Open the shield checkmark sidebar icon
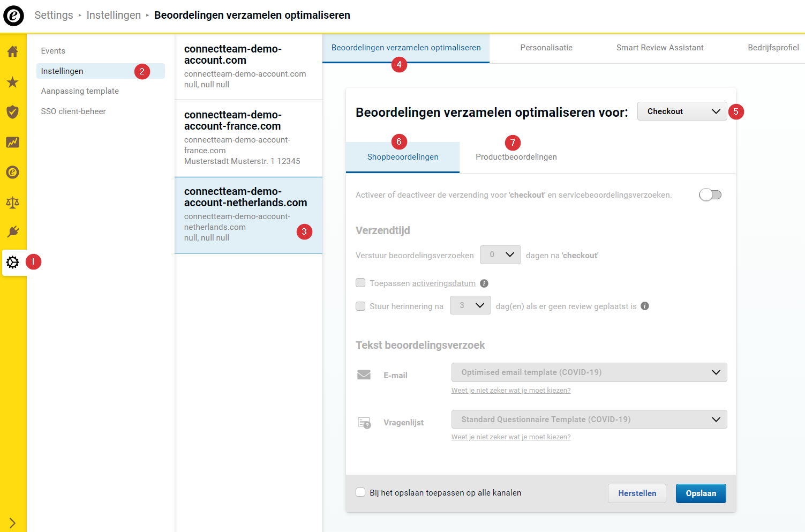805x532 pixels. click(12, 112)
